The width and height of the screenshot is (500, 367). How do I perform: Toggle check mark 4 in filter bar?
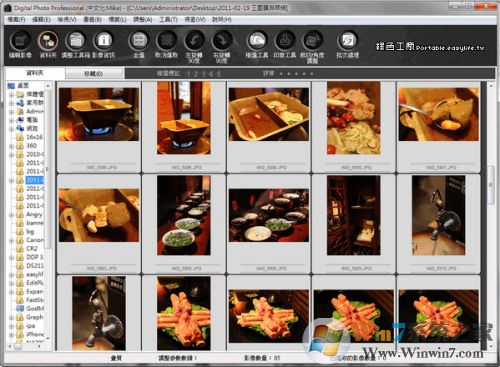[211, 74]
